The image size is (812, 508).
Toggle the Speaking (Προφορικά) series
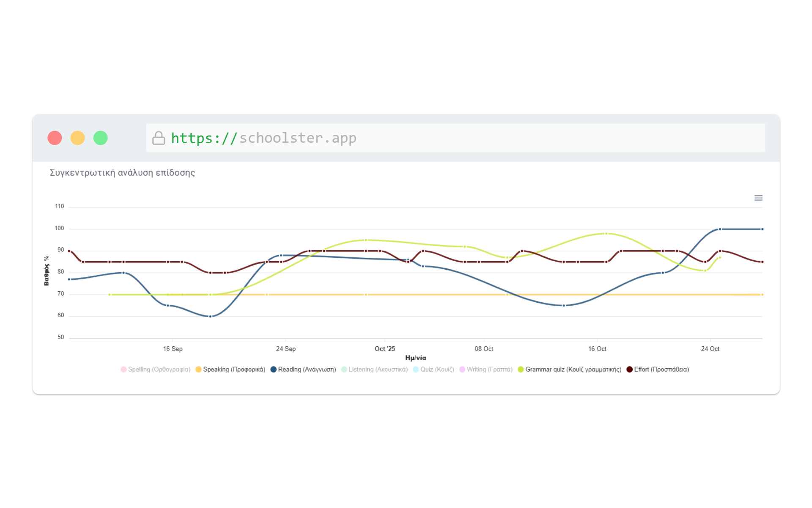coord(230,370)
